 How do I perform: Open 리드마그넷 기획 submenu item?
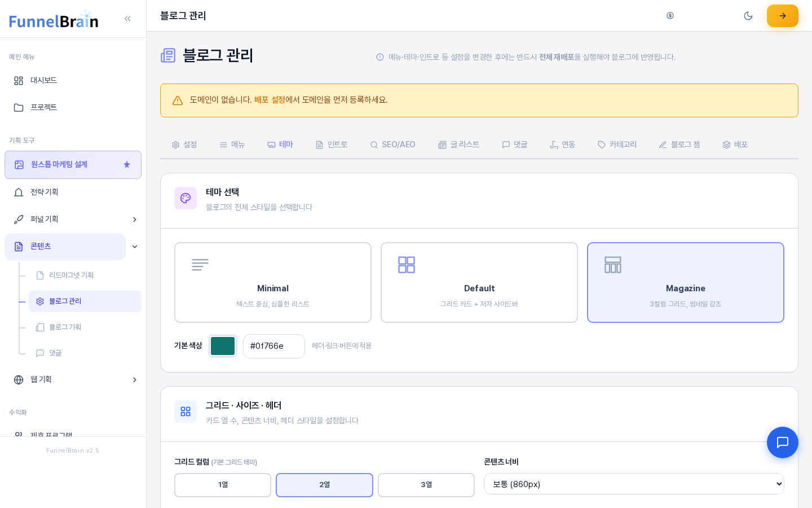pos(85,275)
